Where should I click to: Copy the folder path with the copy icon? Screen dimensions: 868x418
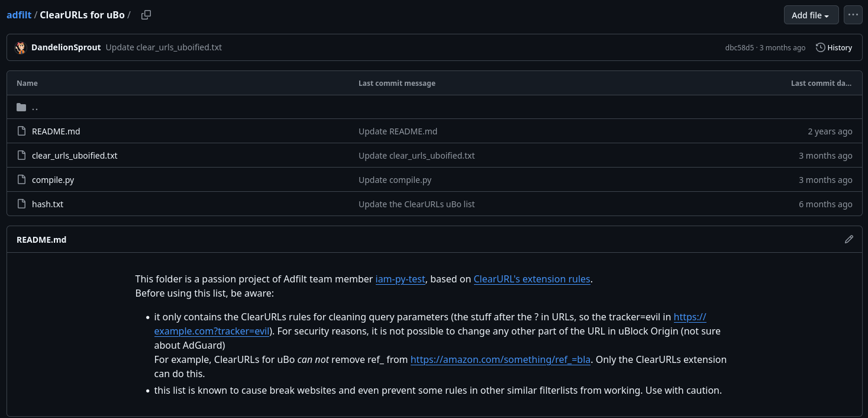tap(146, 15)
